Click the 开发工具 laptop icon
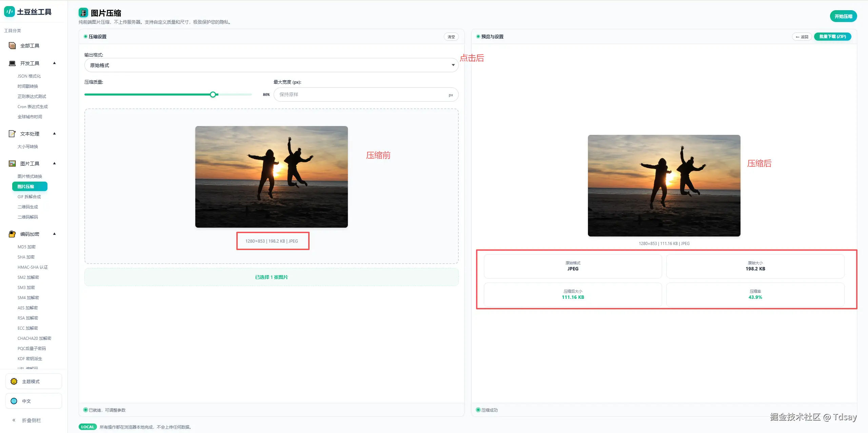Screen dimensions: 868x433 [x=12, y=63]
